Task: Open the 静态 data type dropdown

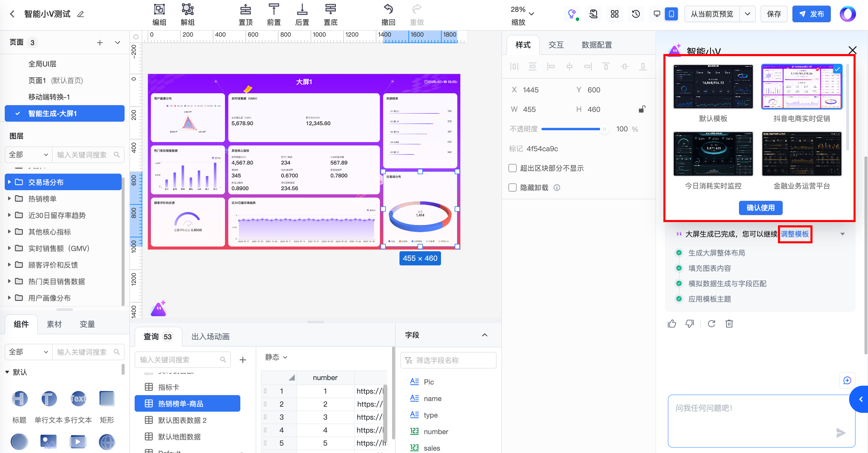Action: [x=276, y=357]
